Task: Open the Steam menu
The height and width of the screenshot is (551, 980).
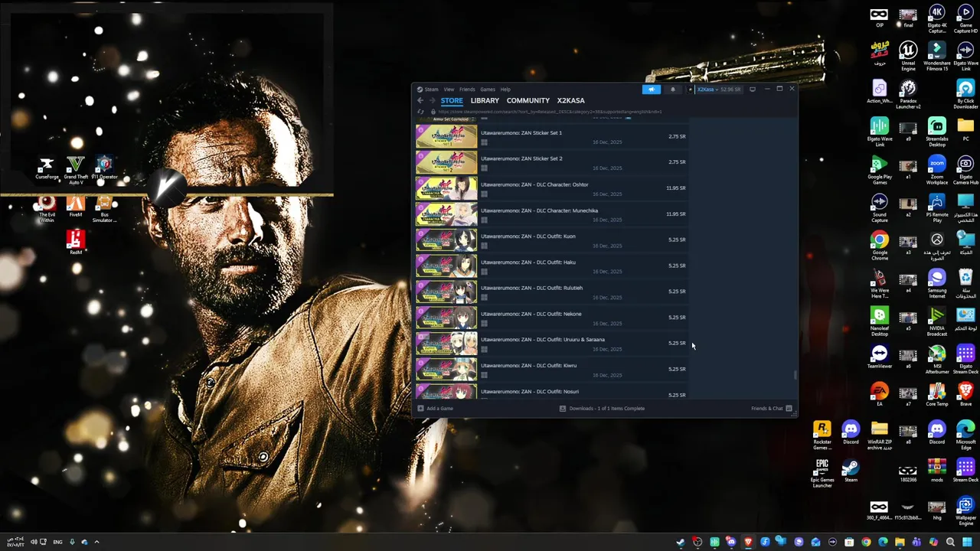Action: (428, 90)
